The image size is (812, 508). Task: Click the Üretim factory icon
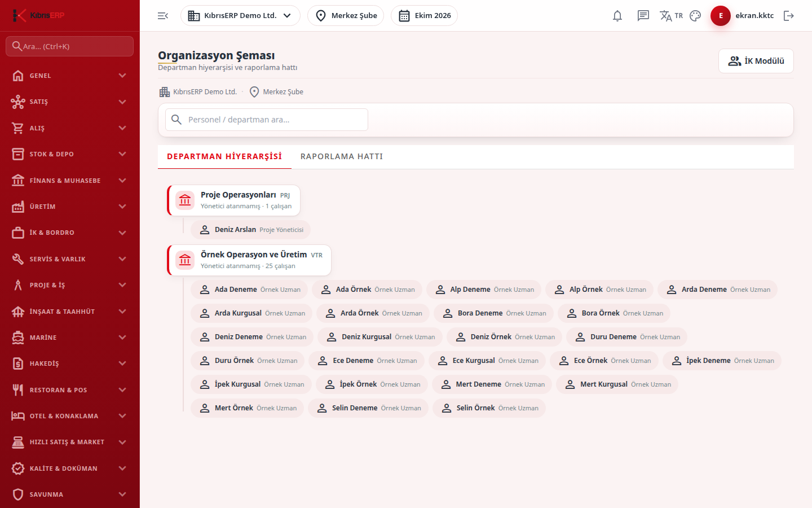[18, 207]
